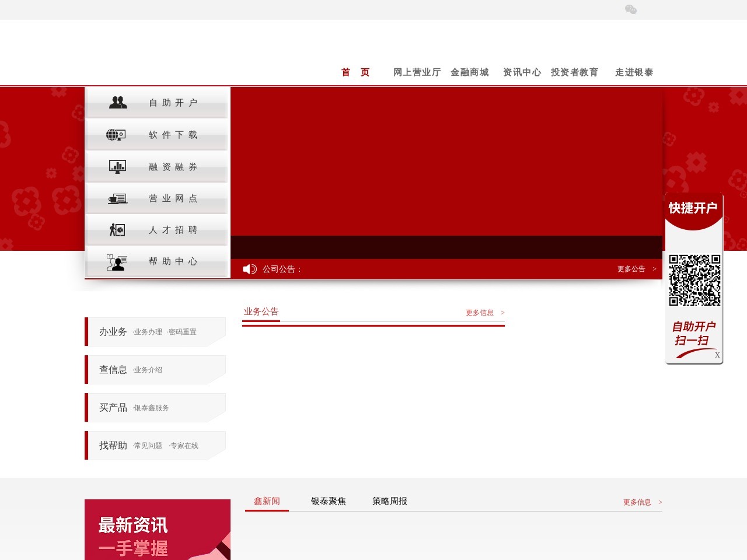Click the WeChat icon in top bar
Viewport: 747px width, 560px height.
click(630, 9)
